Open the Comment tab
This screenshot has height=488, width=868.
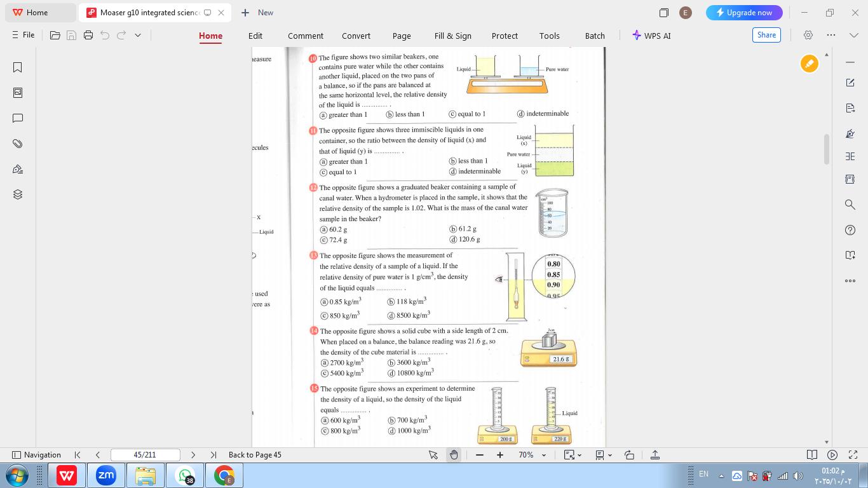pos(306,36)
